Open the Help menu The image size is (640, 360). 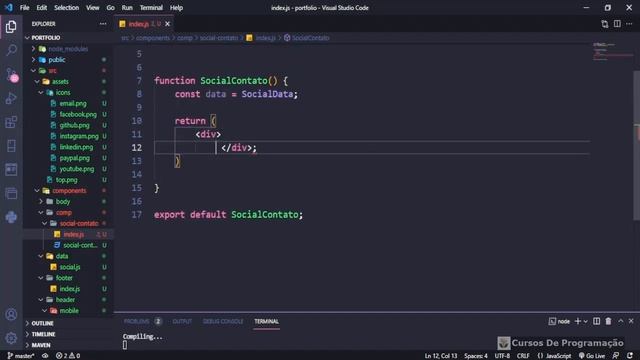(176, 8)
